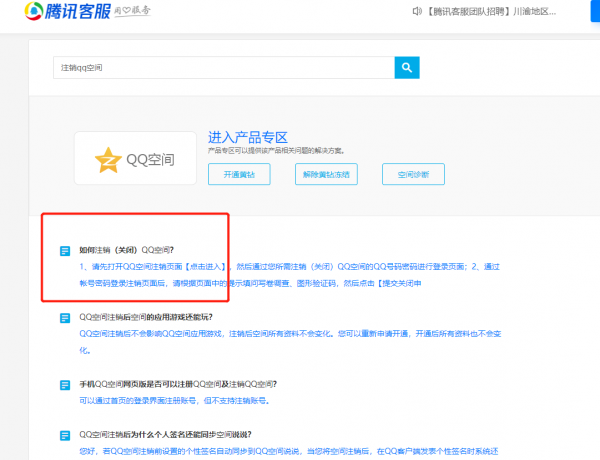Click the Tencent Customer Service logo

[x=68, y=11]
